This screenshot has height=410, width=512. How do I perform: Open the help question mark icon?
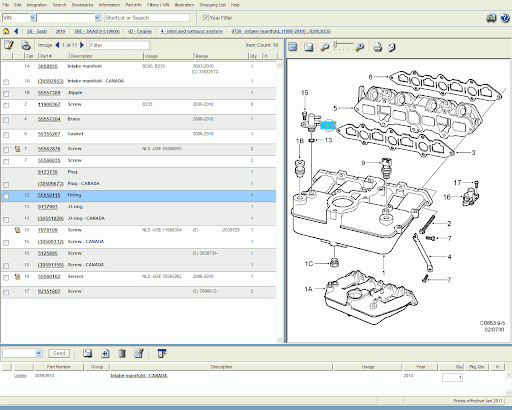pos(505,18)
